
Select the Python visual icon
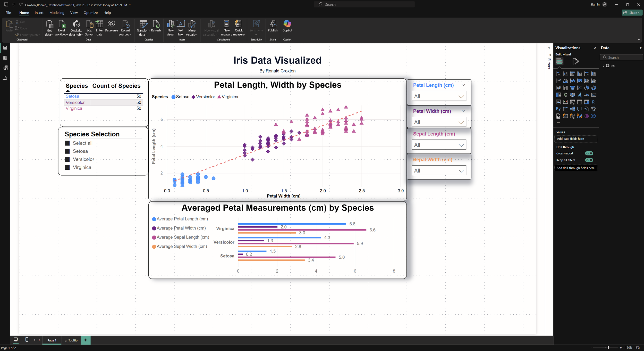(x=558, y=109)
